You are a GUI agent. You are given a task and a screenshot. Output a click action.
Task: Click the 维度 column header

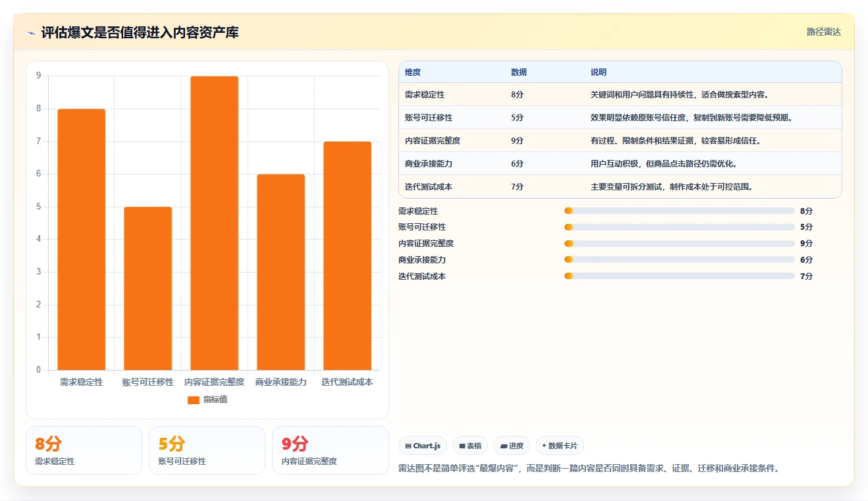coord(413,72)
